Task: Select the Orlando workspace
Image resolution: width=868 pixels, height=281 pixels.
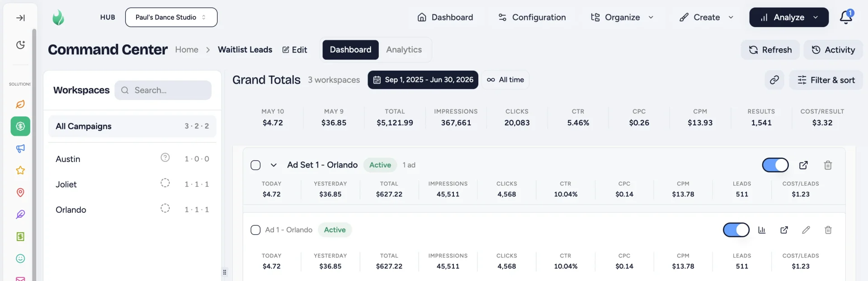Action: pos(132,210)
